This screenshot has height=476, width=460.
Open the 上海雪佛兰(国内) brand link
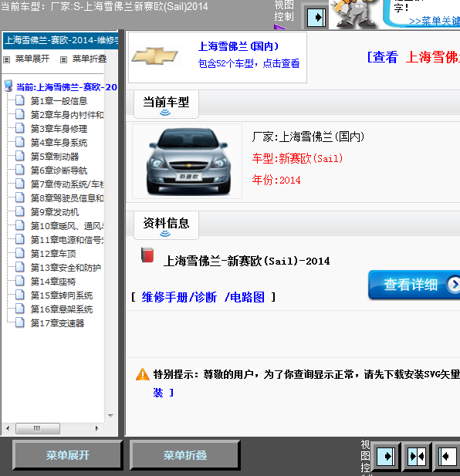[x=238, y=46]
